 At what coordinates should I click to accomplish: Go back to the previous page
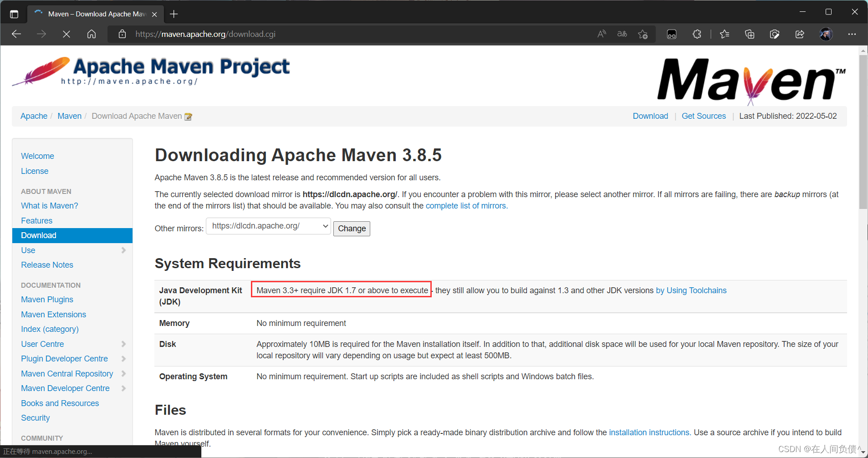pos(16,34)
